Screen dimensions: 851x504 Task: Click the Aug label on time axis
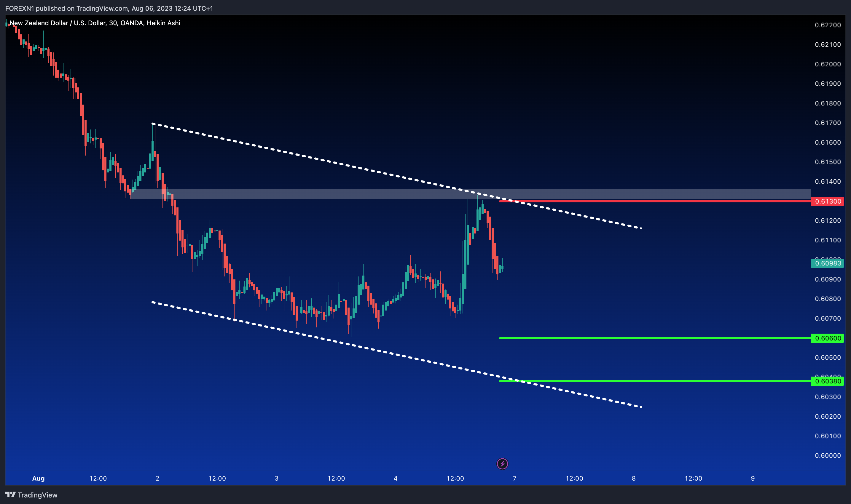pyautogui.click(x=39, y=478)
